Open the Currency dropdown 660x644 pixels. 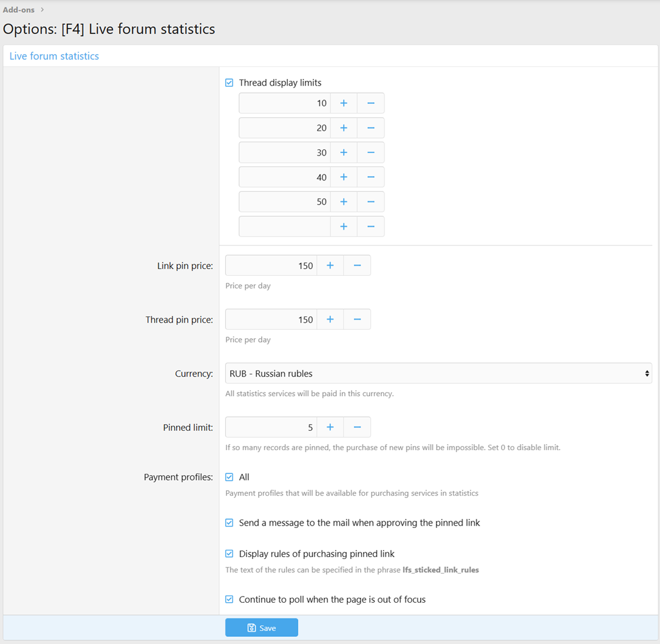(438, 374)
